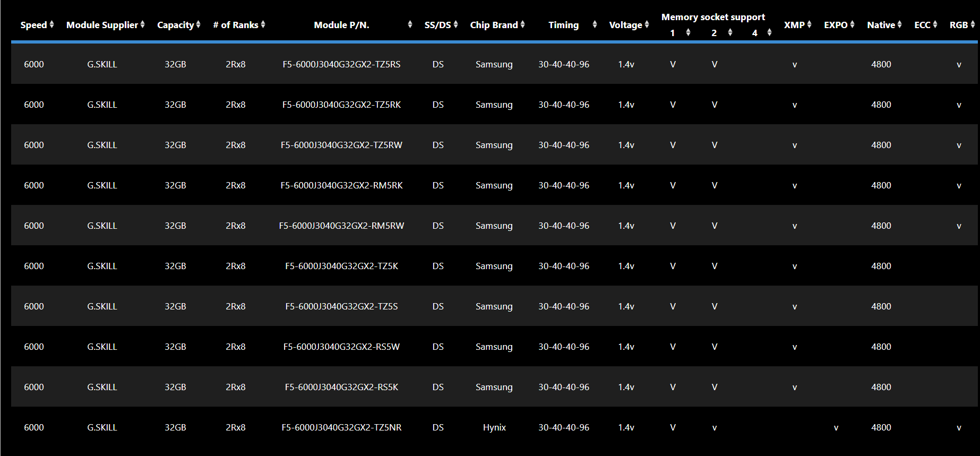Click G.SKILL in the TZ5NR row
980x456 pixels.
(102, 427)
